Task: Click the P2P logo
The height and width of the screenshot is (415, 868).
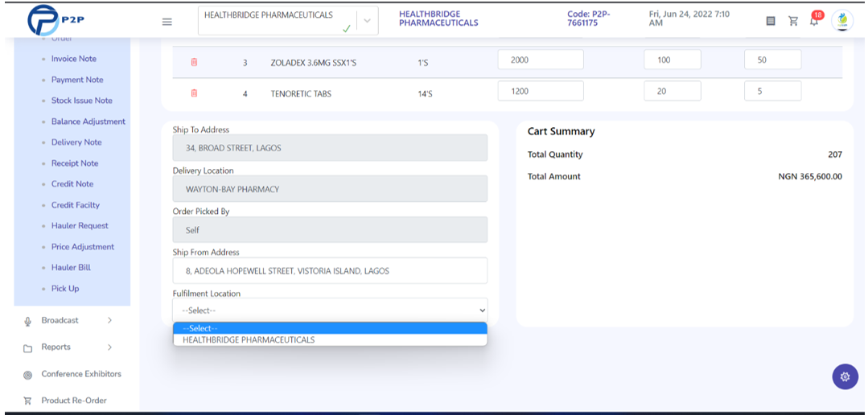Action: (56, 20)
